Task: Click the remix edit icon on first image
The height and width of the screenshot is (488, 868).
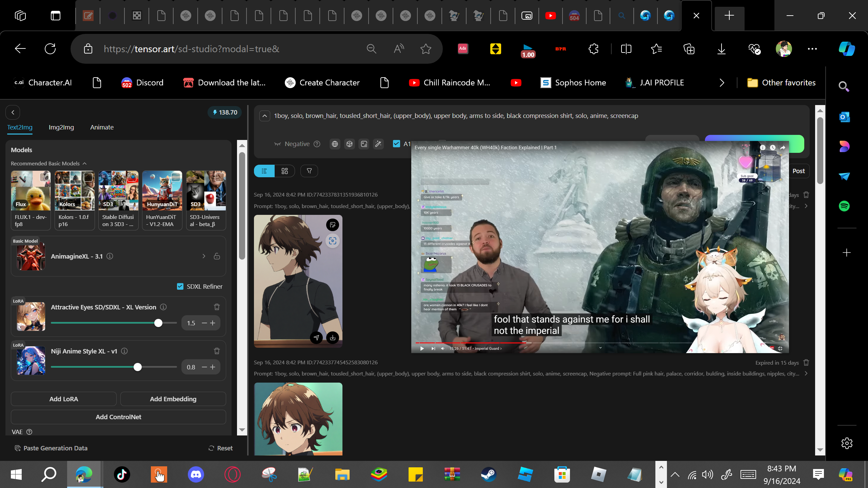Action: (x=333, y=225)
